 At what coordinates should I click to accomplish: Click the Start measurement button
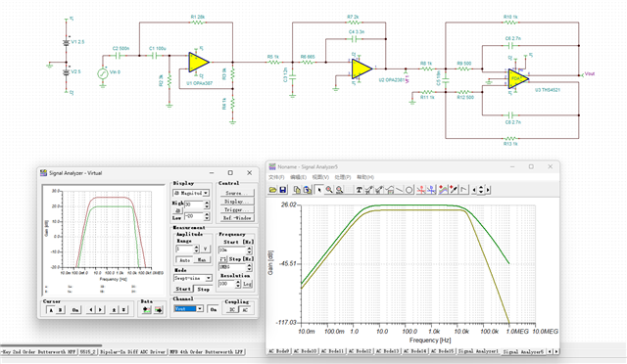pos(183,289)
